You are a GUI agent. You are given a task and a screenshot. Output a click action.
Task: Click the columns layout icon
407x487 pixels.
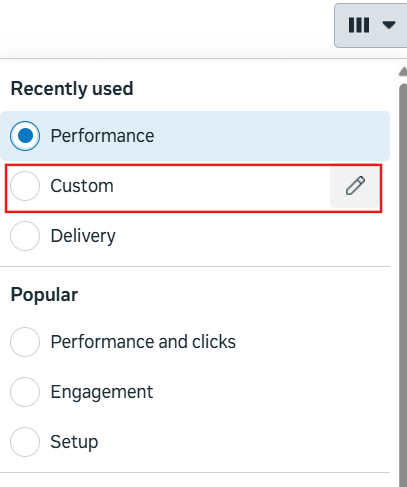tap(359, 25)
